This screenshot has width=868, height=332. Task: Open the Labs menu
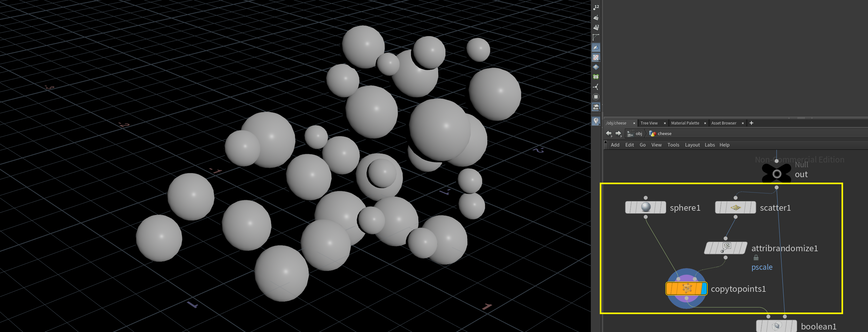pos(710,145)
